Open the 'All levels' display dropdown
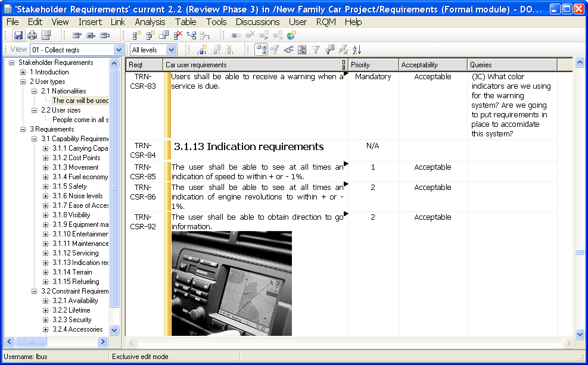588x365 pixels. tap(172, 49)
